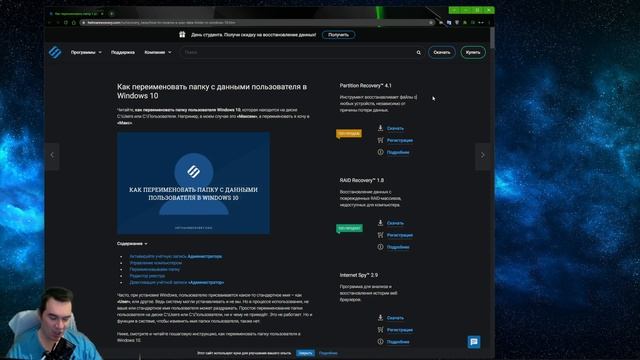Click info icon under Partition Recovery
The image size is (640, 360).
point(380,152)
